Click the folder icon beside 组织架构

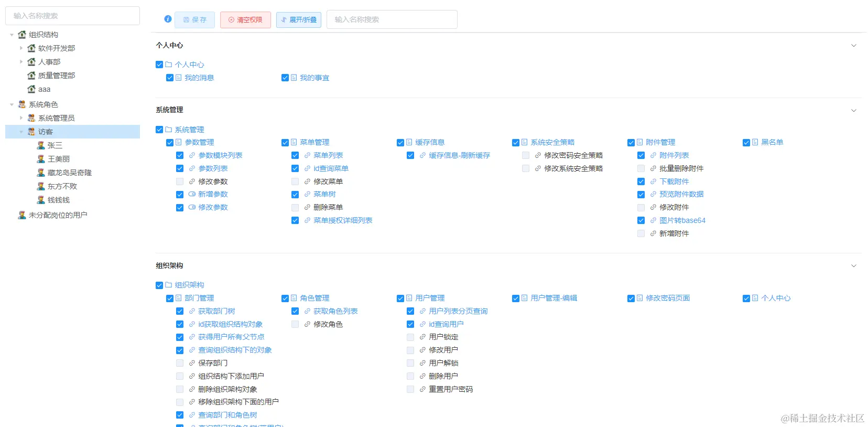pos(169,285)
